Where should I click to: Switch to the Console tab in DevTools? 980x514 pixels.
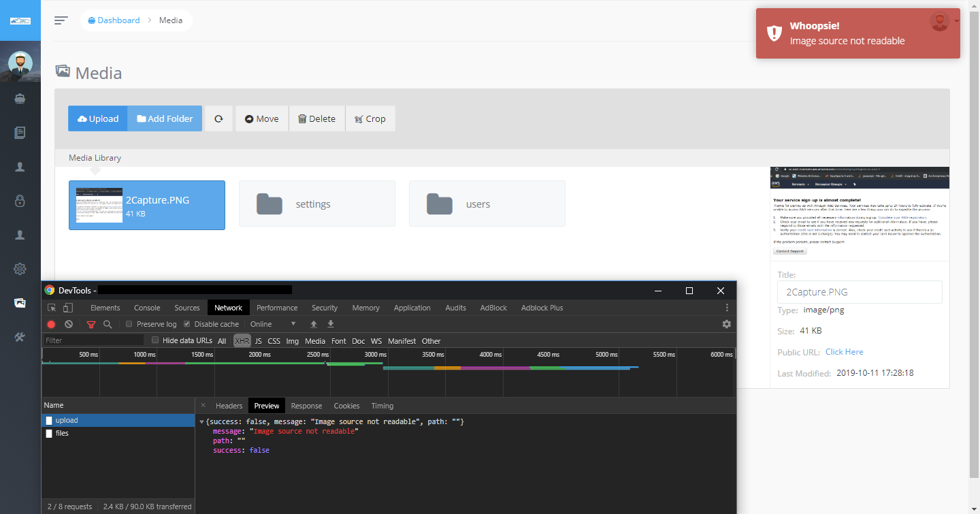(147, 308)
